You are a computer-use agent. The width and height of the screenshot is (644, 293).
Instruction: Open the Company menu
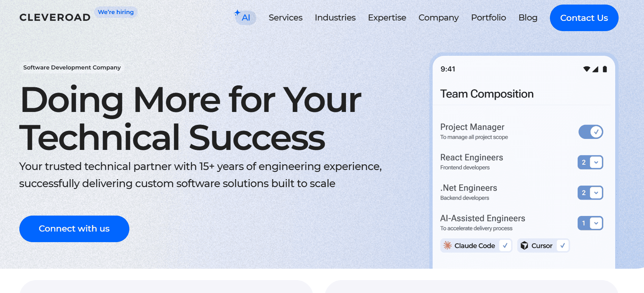(x=438, y=17)
